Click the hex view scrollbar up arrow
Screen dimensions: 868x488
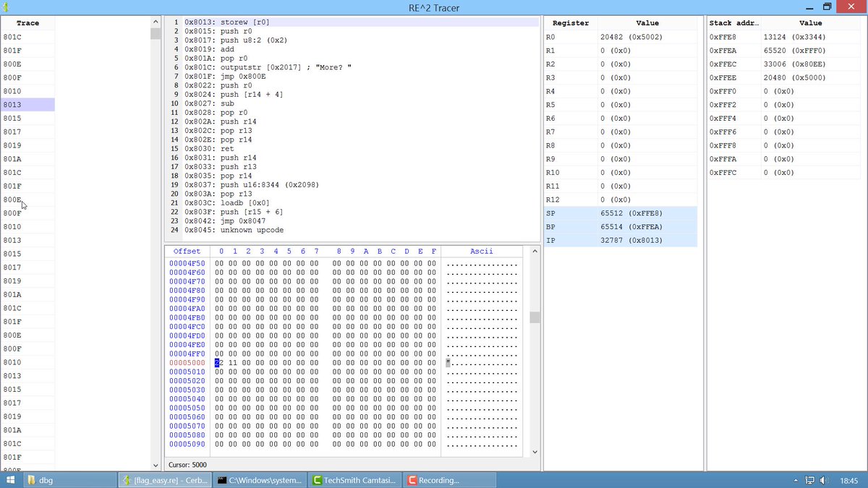click(535, 250)
